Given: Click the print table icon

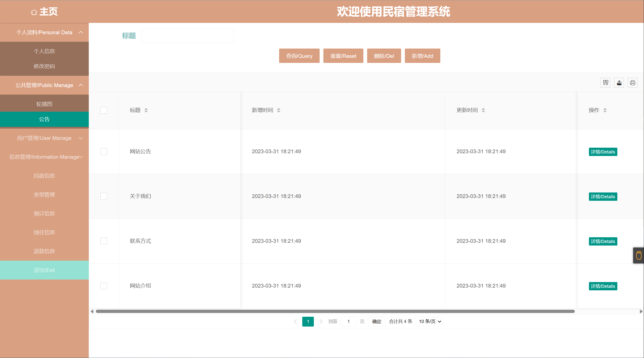Looking at the screenshot, I should [x=633, y=83].
